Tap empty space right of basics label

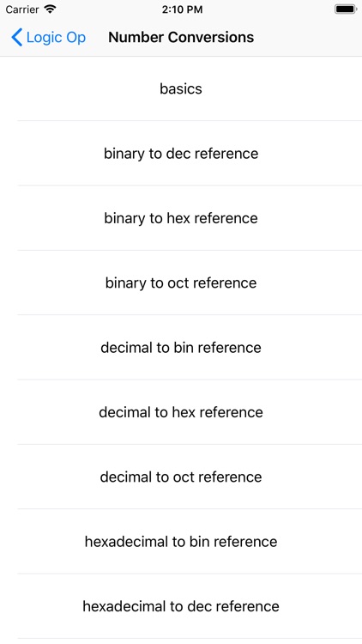point(283,88)
